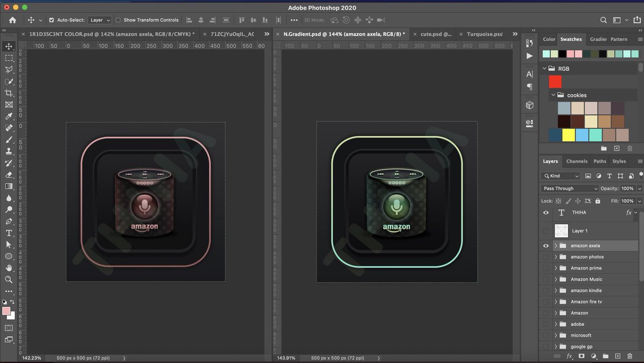
Task: Switch to the Styles tab
Action: tap(619, 161)
